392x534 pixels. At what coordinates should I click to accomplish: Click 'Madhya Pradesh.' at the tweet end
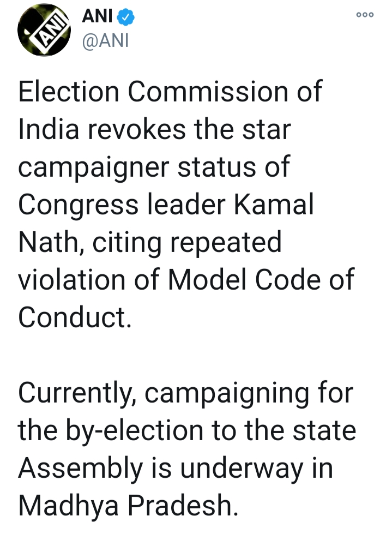pos(128,506)
